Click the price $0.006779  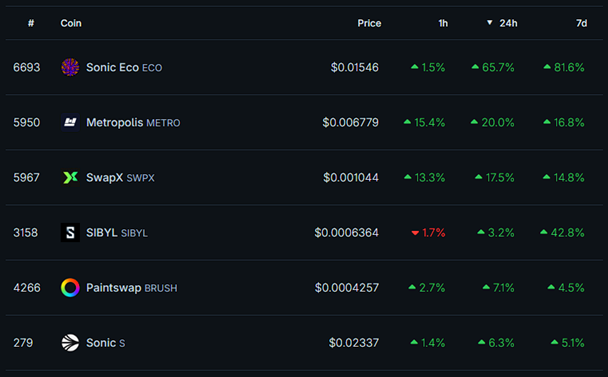351,123
